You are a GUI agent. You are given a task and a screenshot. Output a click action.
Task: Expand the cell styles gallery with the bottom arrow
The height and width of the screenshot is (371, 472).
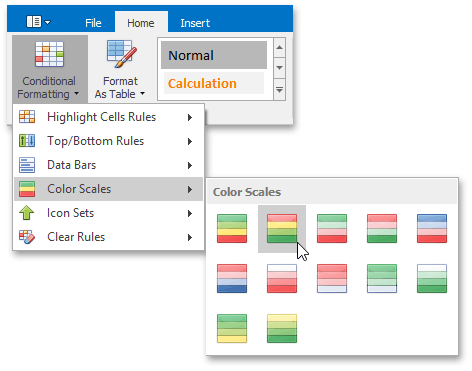pos(279,90)
